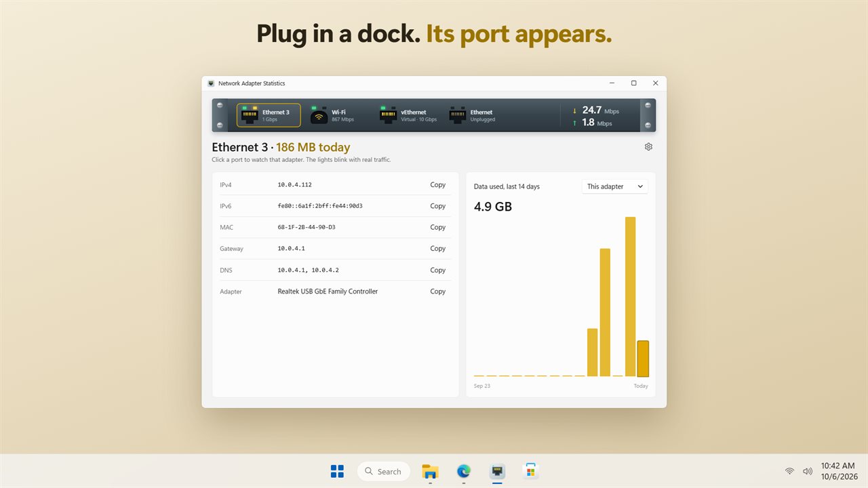Select the unplugged Ethernet port icon

458,115
